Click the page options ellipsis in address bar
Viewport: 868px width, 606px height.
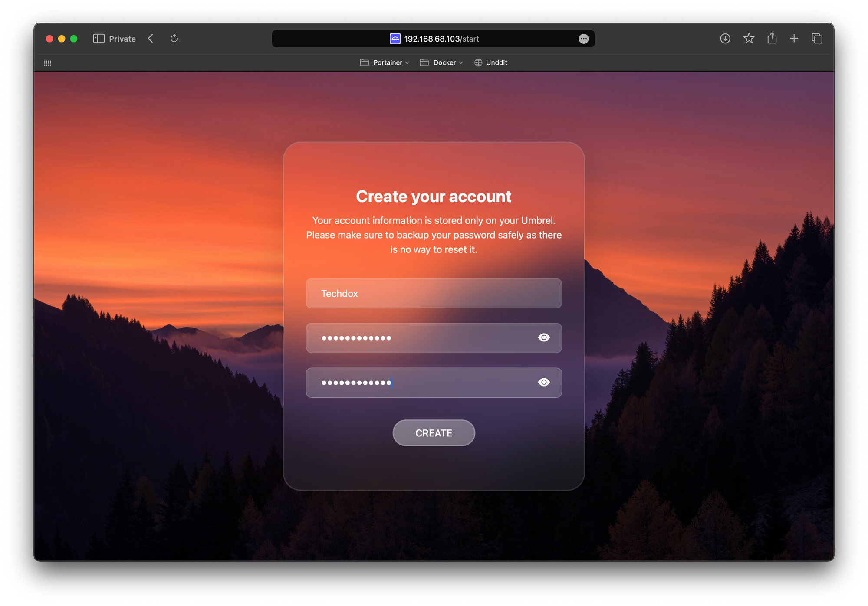pyautogui.click(x=583, y=39)
